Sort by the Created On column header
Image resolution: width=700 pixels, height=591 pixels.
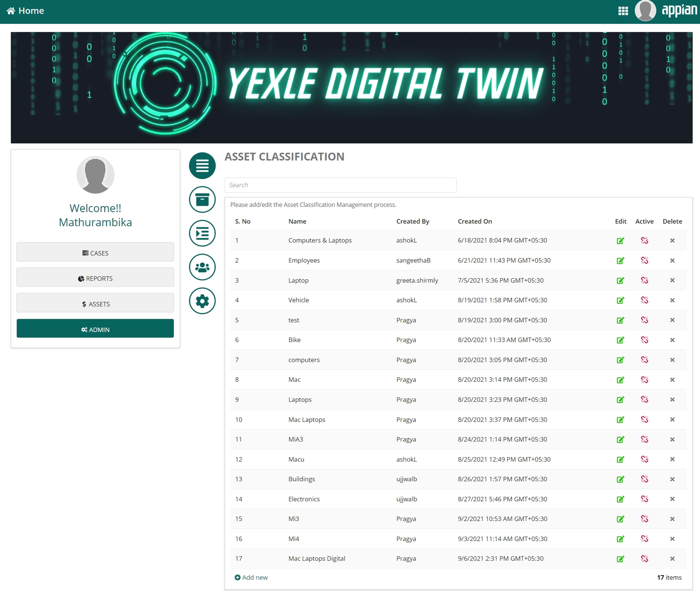click(475, 221)
